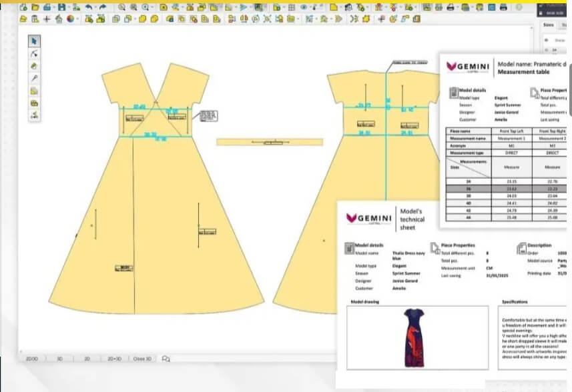Image resolution: width=572 pixels, height=392 pixels.
Task: Toggle the eye visibility icon in toolbar
Action: [304, 7]
